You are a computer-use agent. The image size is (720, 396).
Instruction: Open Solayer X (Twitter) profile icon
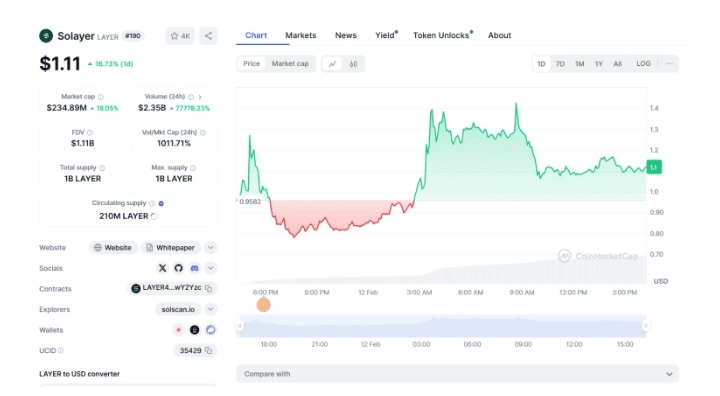click(x=163, y=268)
